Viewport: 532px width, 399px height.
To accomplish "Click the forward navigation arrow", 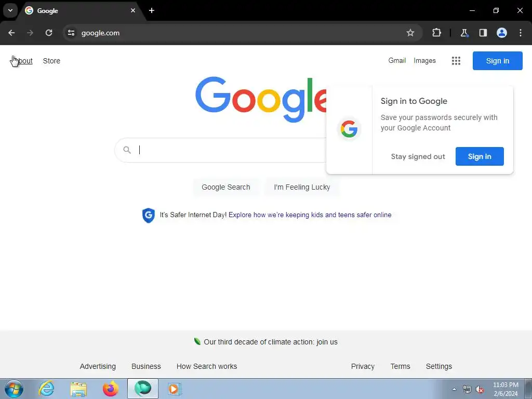I will click(30, 33).
